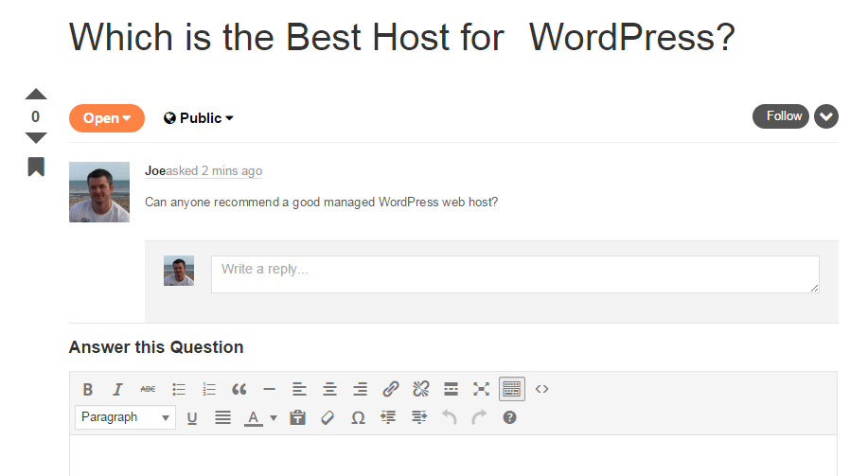Click Joe's large avatar photo
Image resolution: width=868 pixels, height=476 pixels.
(x=99, y=192)
